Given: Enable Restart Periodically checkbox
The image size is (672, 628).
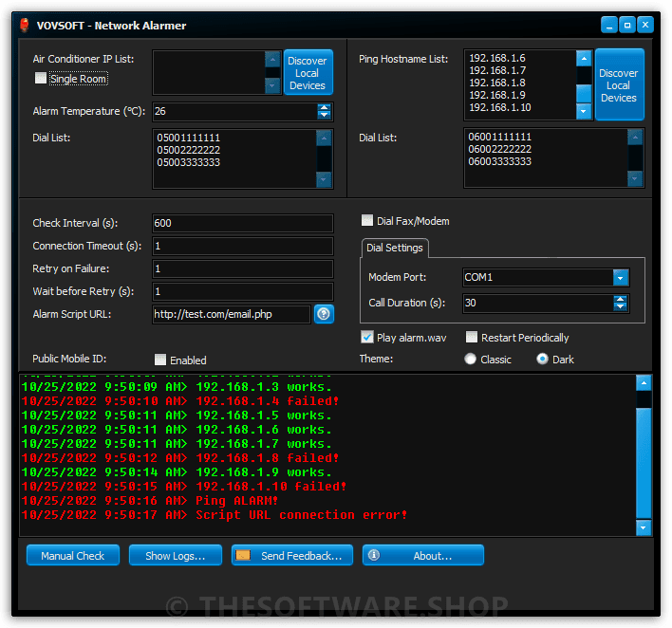Looking at the screenshot, I should (x=472, y=337).
